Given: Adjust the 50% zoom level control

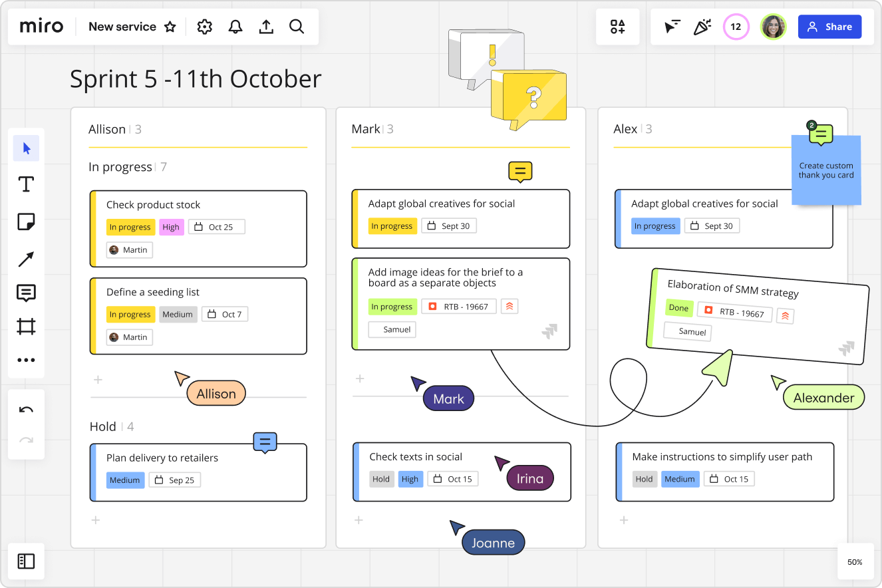Looking at the screenshot, I should tap(855, 561).
